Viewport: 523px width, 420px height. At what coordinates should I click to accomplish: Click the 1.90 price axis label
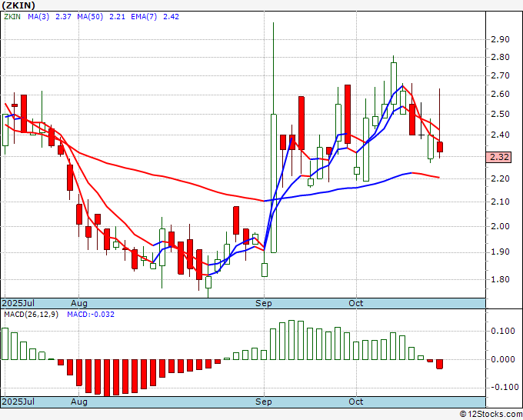(x=501, y=252)
